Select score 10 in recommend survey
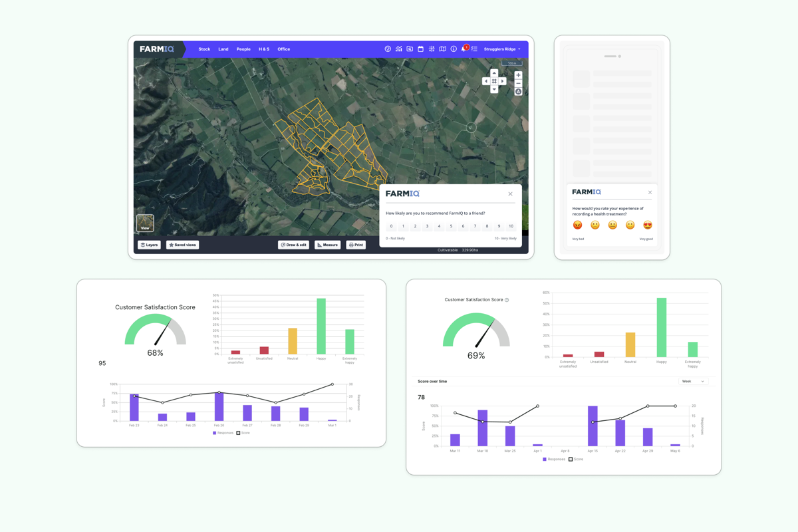798x532 pixels. pyautogui.click(x=511, y=226)
